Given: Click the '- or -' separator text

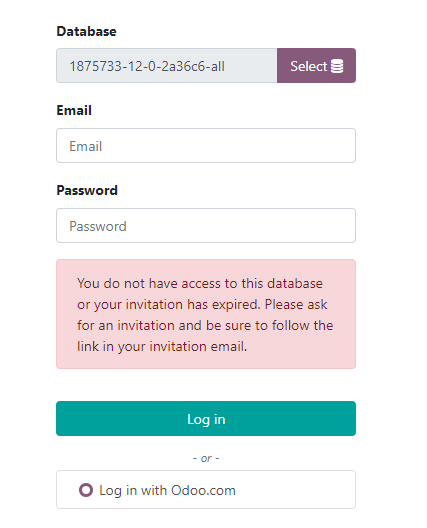Looking at the screenshot, I should (206, 458).
